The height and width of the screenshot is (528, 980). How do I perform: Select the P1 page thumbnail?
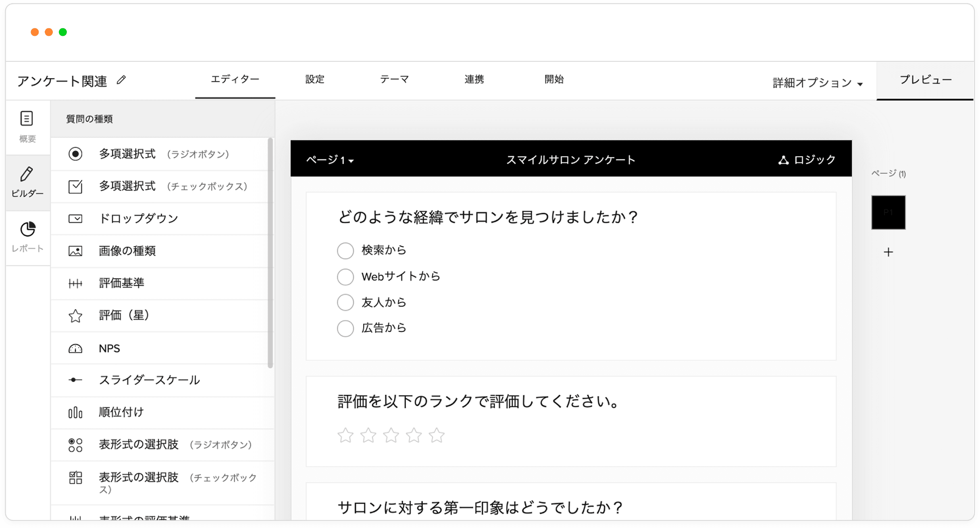coord(888,213)
